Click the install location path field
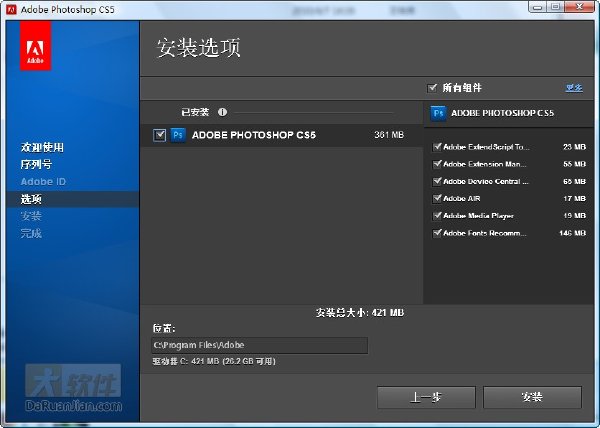This screenshot has height=428, width=600. point(259,345)
